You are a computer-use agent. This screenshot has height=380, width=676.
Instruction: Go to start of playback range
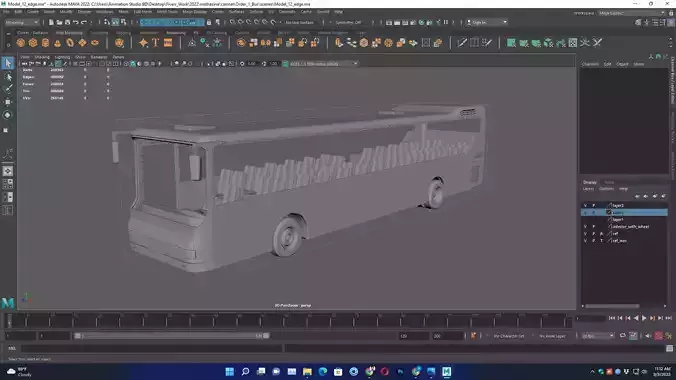click(x=611, y=318)
